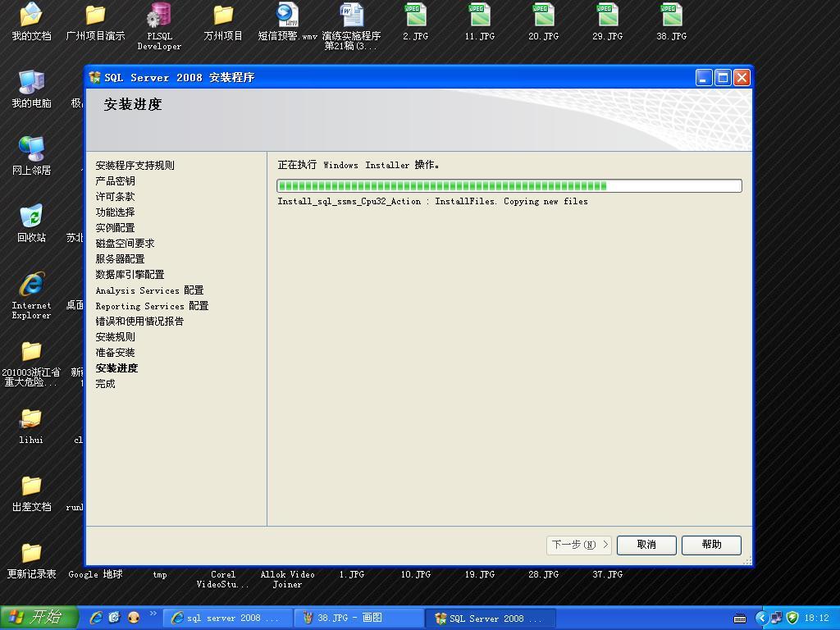Open the Internet Explorer desktop icon

click(x=31, y=285)
